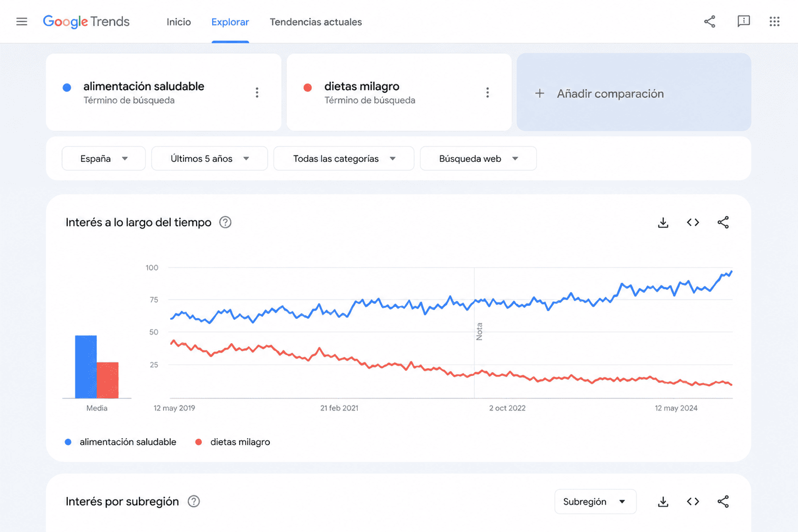Click the Google Trends logo
Screen dimensions: 798x532
tap(86, 22)
